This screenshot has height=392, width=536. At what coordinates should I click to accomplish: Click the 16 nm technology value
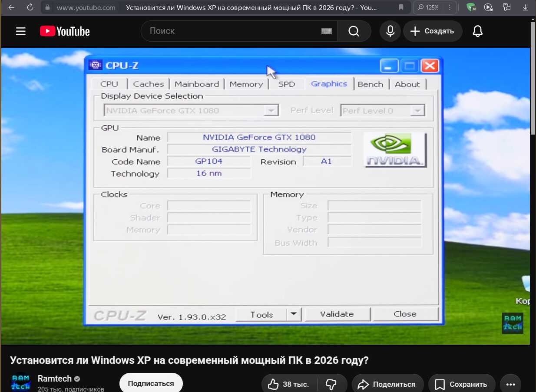(209, 173)
